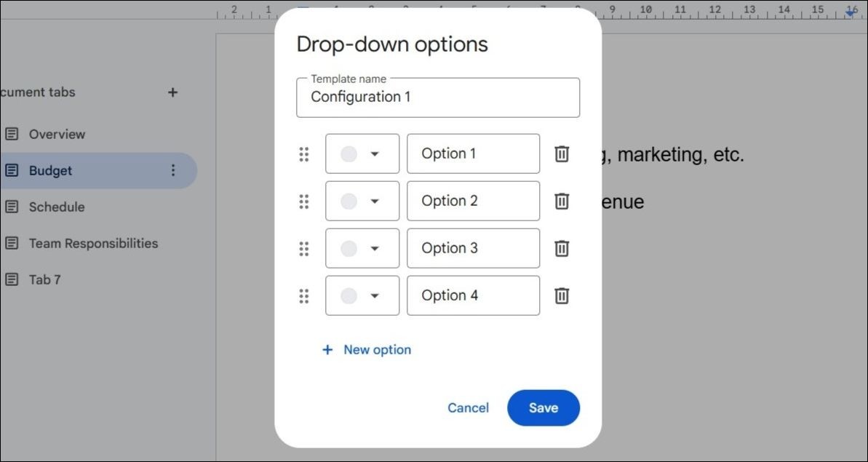This screenshot has width=868, height=462.
Task: Click the Tab 7 document icon
Action: pos(12,280)
